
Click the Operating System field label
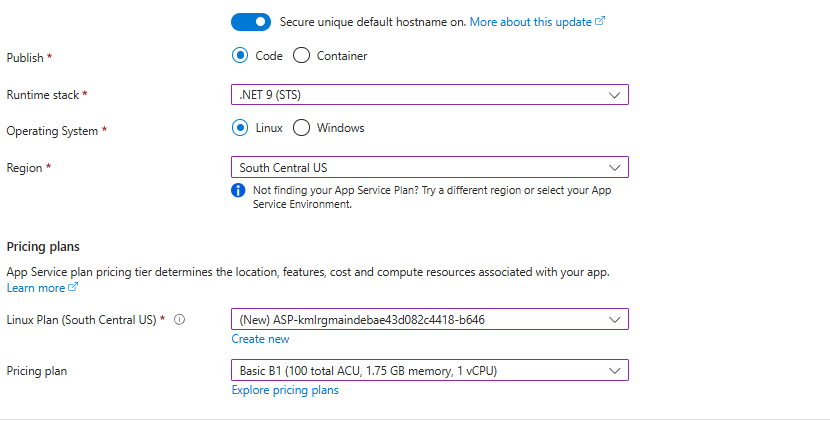(53, 131)
